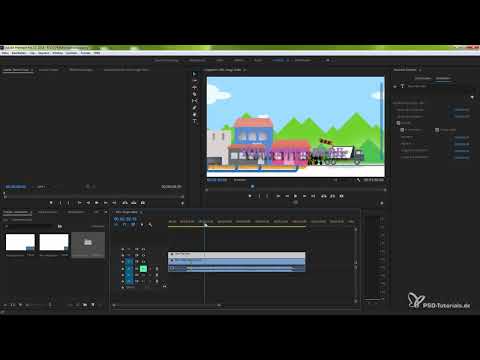
Task: Select the Type tool
Action: pyautogui.click(x=195, y=121)
